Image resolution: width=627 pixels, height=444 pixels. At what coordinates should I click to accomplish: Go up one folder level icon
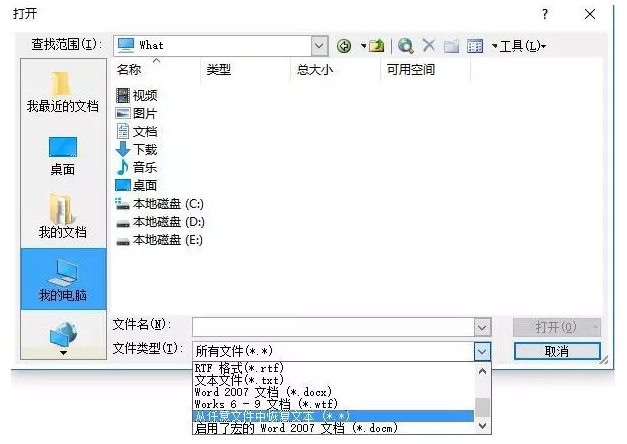[376, 46]
